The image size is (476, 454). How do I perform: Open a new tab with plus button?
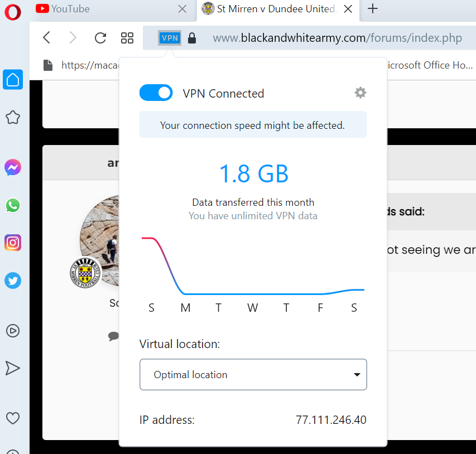[x=373, y=8]
